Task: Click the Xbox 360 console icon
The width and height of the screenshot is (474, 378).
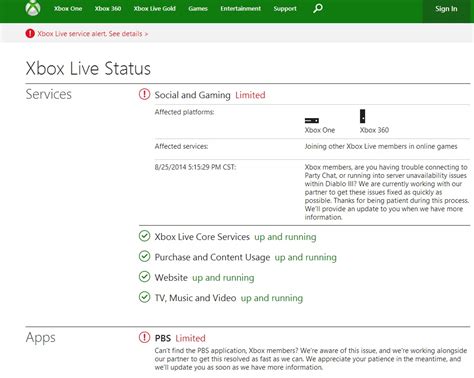Action: click(362, 116)
